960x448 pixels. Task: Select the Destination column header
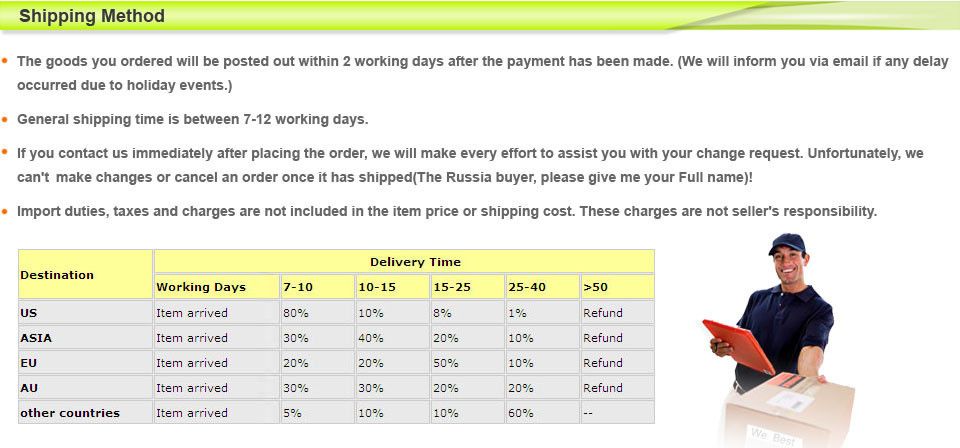click(85, 274)
